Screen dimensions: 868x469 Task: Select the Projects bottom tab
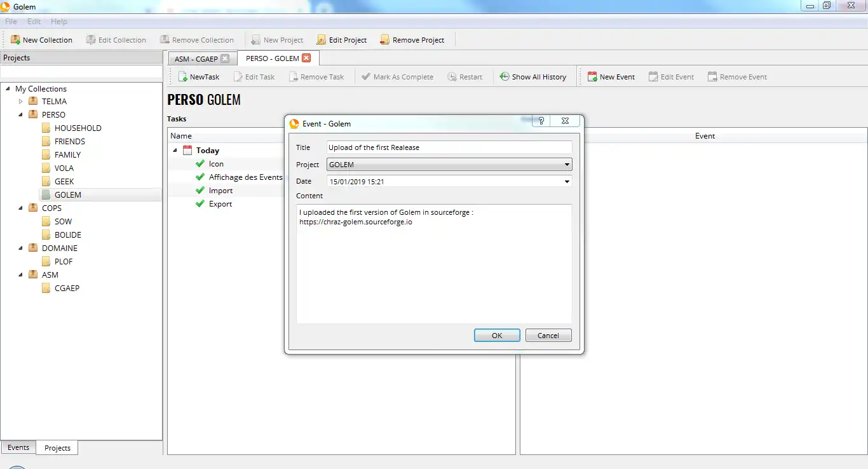pos(57,448)
